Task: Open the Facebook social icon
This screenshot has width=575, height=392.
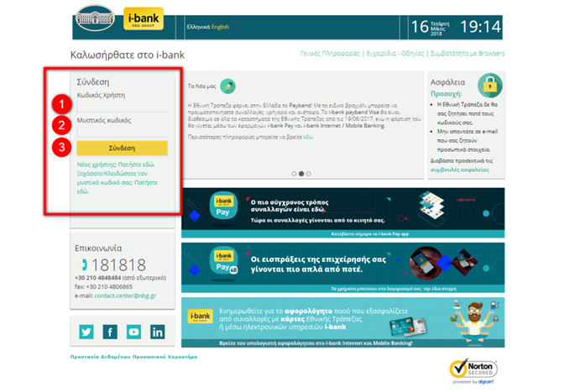Action: coord(110,332)
